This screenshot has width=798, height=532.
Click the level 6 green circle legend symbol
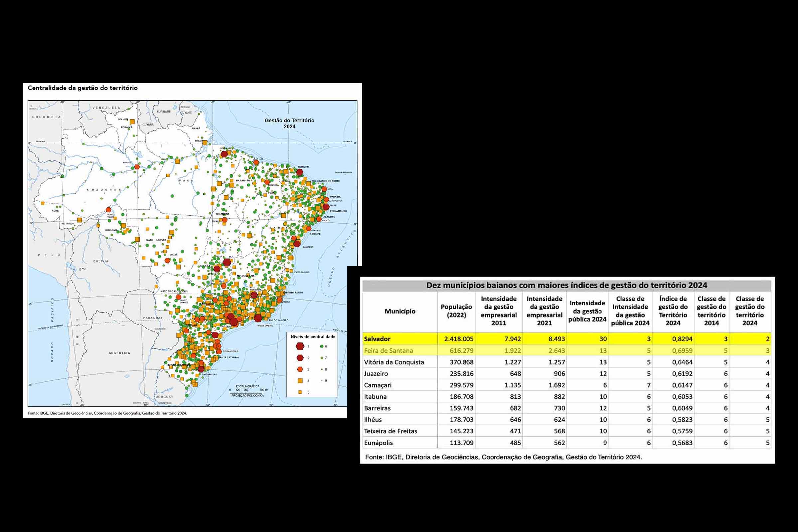click(x=321, y=346)
